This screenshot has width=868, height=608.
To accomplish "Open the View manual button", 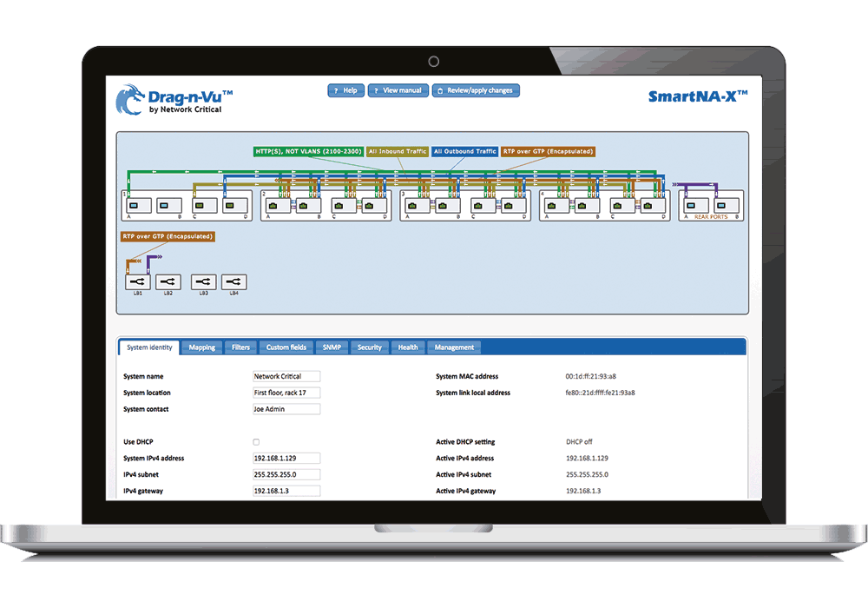I will pyautogui.click(x=398, y=90).
